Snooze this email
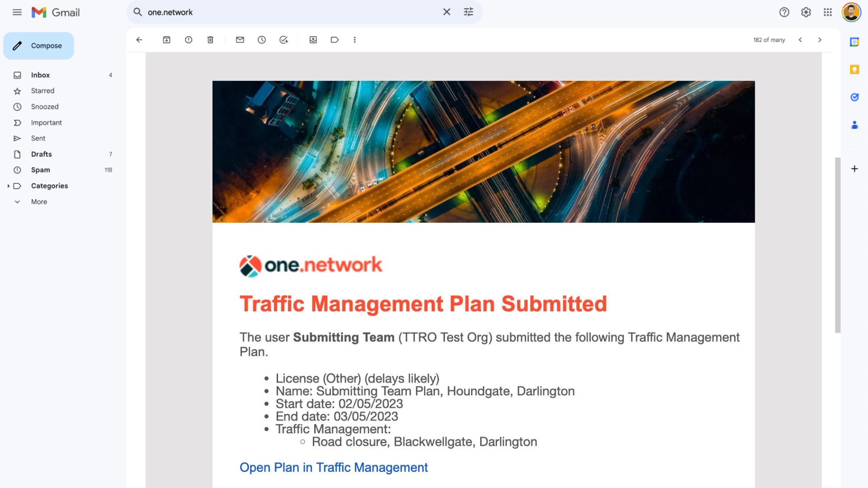The width and height of the screenshot is (868, 488). tap(261, 40)
